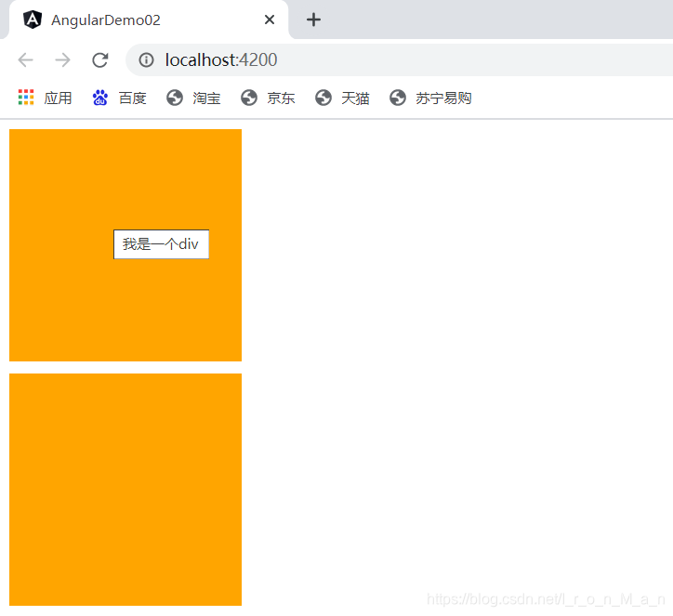
Task: Open a new browser tab
Action: click(313, 20)
